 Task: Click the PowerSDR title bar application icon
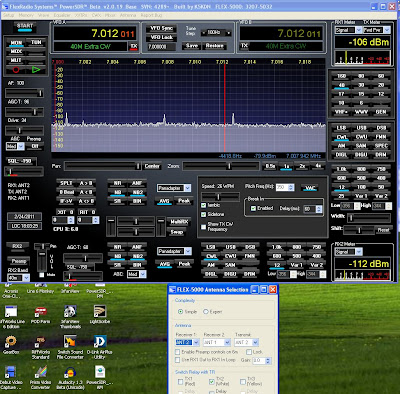pos(5,6)
